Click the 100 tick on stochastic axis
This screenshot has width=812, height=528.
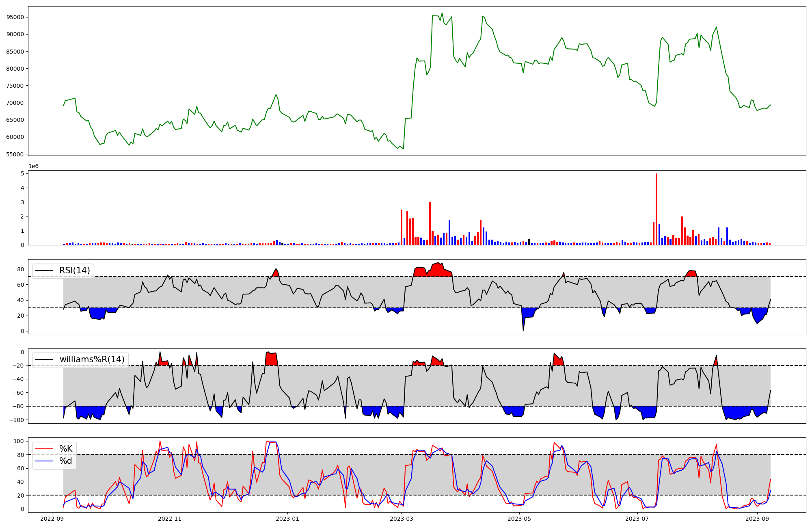pyautogui.click(x=19, y=441)
